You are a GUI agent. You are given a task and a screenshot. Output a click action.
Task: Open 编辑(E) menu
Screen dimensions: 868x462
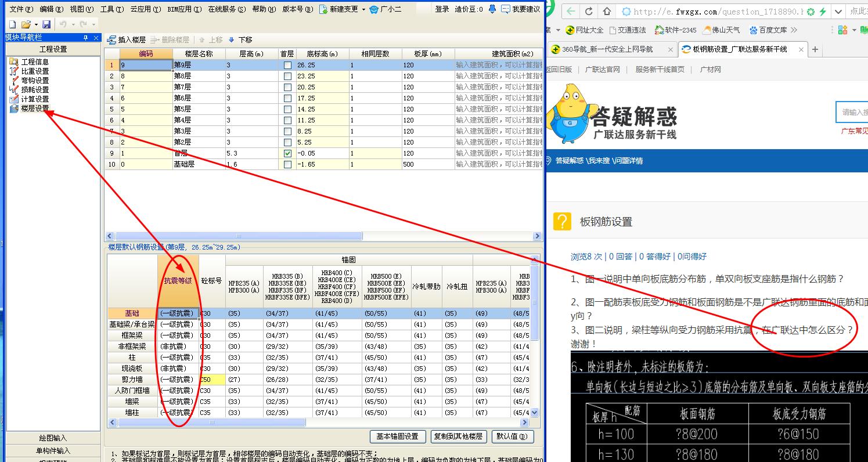52,9
